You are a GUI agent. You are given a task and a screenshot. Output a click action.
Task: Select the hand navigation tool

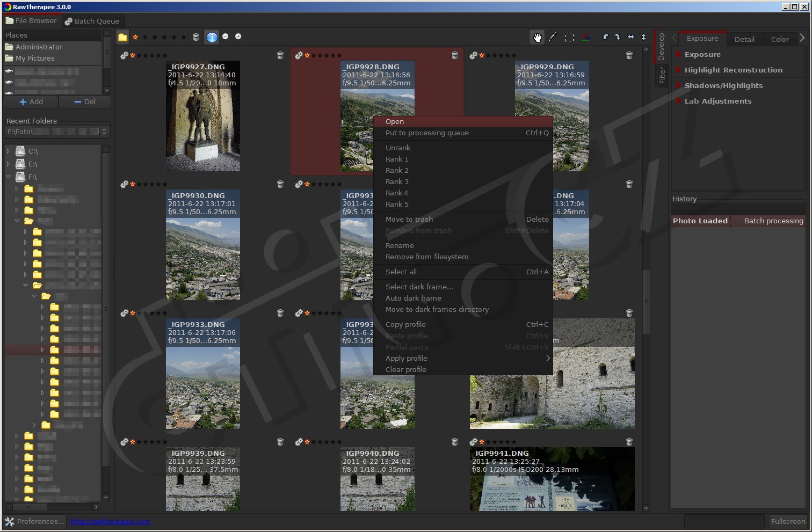tap(537, 37)
